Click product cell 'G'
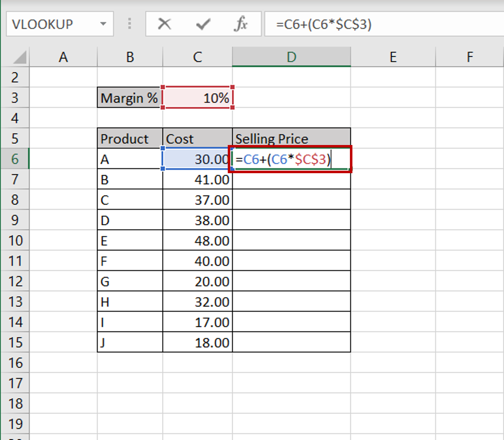Image resolution: width=504 pixels, height=440 pixels. pos(130,281)
